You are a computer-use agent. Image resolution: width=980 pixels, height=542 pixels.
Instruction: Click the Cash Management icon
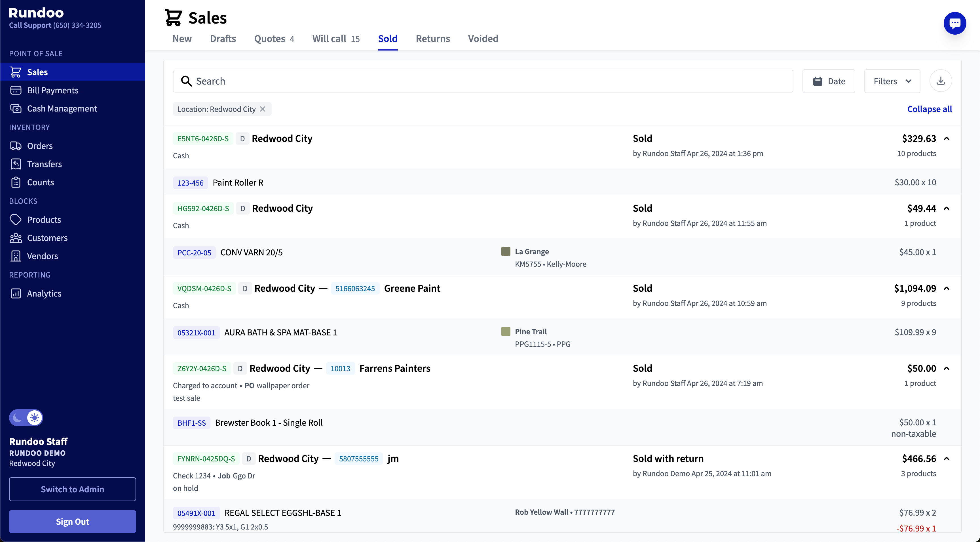[16, 108]
